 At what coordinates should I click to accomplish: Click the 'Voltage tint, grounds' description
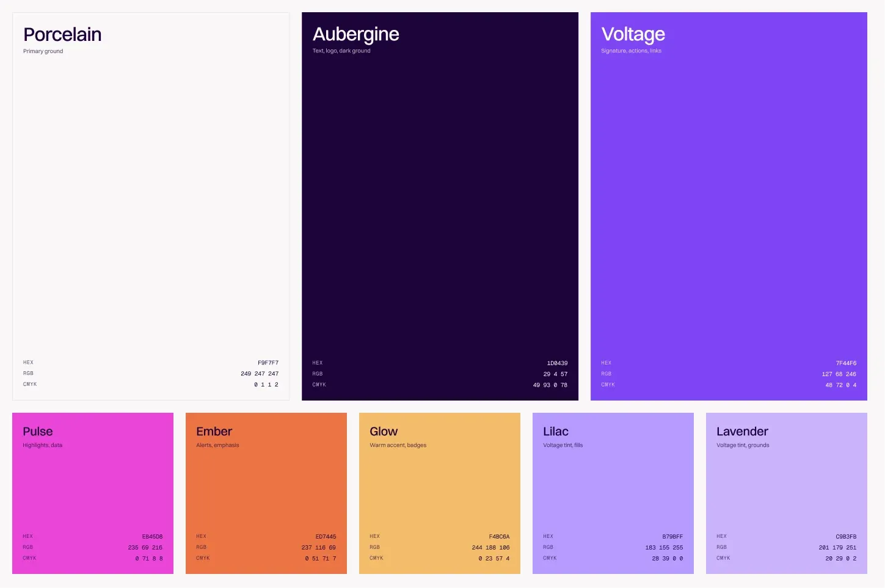click(743, 445)
